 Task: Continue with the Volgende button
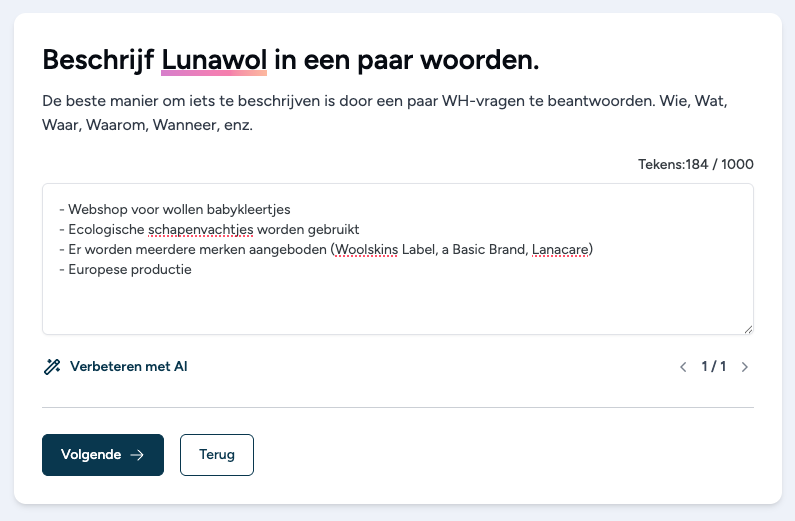[x=103, y=455]
